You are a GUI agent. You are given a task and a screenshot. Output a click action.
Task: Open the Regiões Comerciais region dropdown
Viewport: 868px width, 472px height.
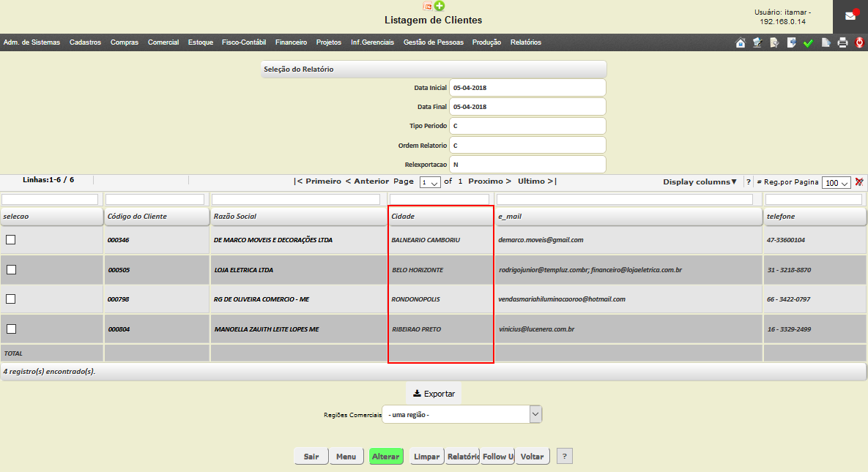point(461,414)
